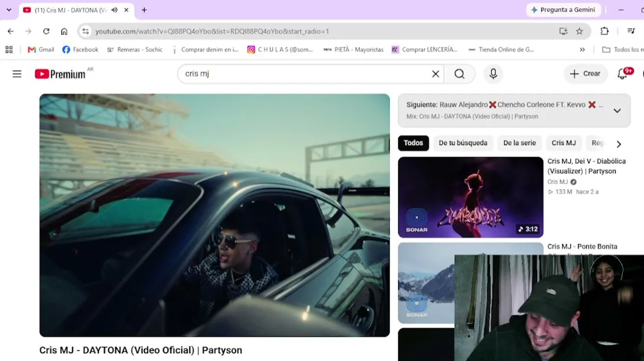Open the Gmail bookmark
The width and height of the screenshot is (644, 361).
pyautogui.click(x=41, y=50)
